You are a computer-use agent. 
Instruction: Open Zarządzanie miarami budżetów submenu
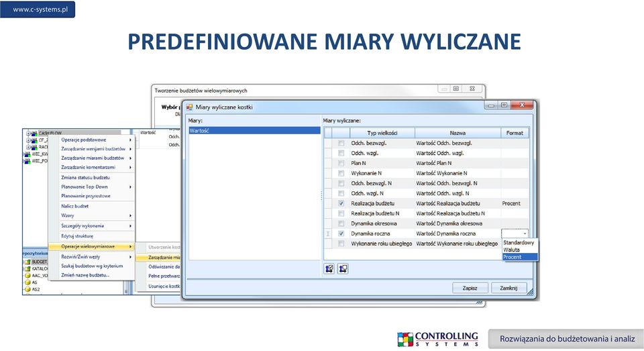[x=92, y=158]
